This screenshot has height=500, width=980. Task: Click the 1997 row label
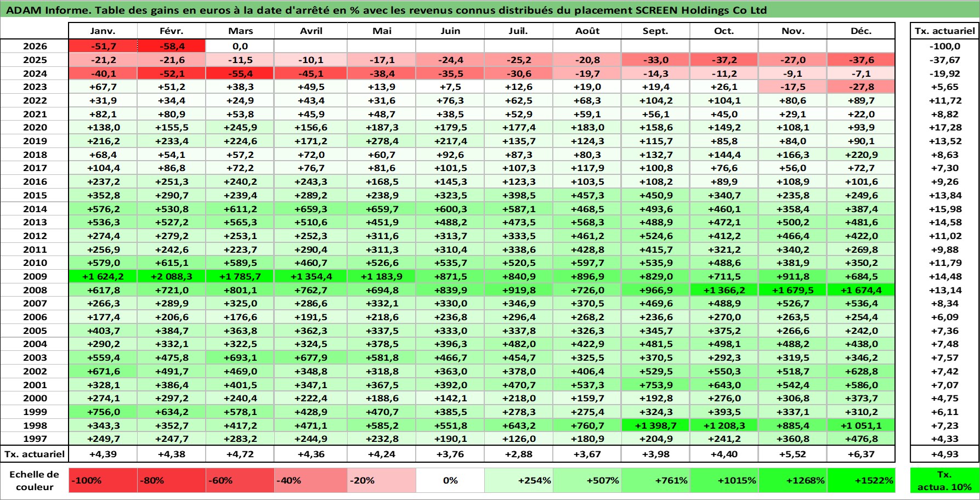pyautogui.click(x=35, y=439)
